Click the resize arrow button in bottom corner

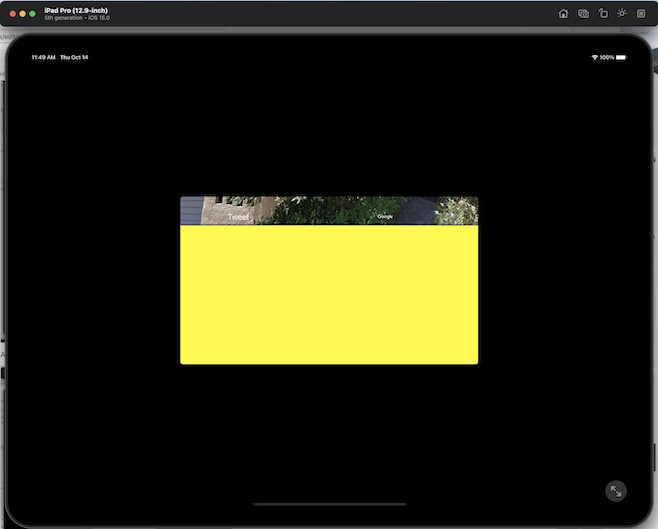[616, 491]
